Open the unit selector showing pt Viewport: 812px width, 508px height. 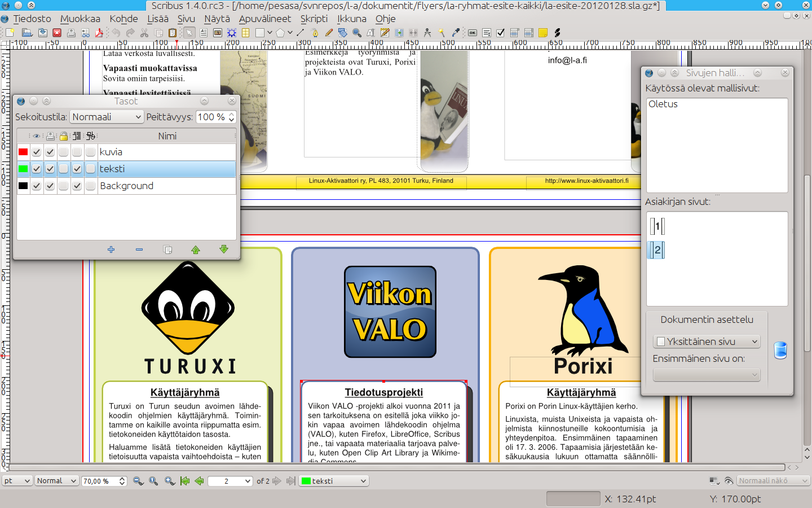click(x=17, y=481)
